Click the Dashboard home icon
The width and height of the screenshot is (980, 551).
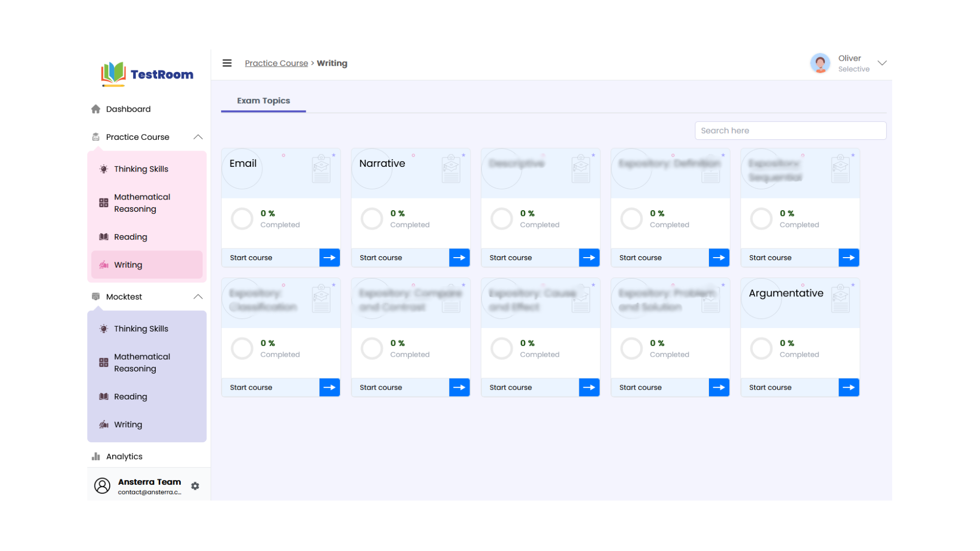[x=96, y=109]
